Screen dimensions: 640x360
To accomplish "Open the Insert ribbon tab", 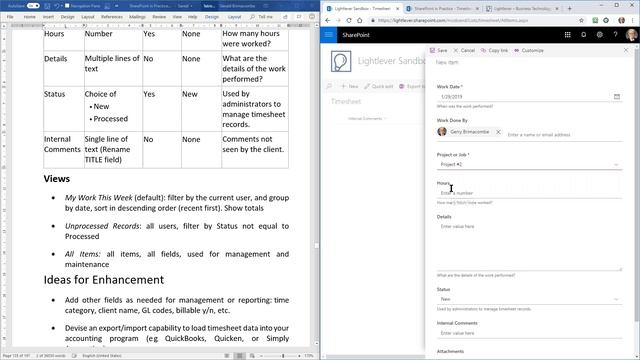I will coord(48,17).
